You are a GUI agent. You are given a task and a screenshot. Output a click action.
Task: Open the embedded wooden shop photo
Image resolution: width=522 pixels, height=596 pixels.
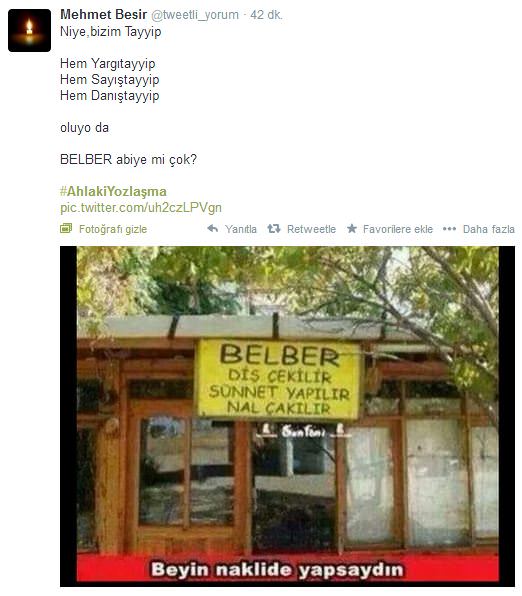click(287, 416)
